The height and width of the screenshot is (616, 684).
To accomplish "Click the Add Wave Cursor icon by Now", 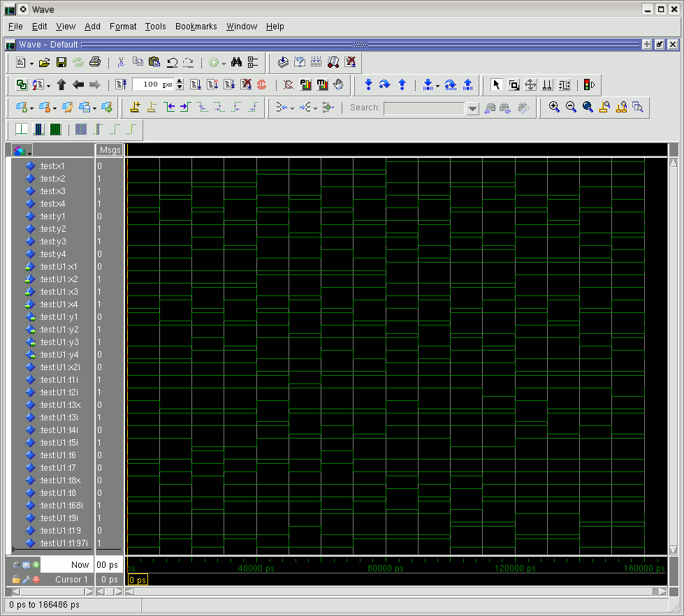I will (36, 565).
